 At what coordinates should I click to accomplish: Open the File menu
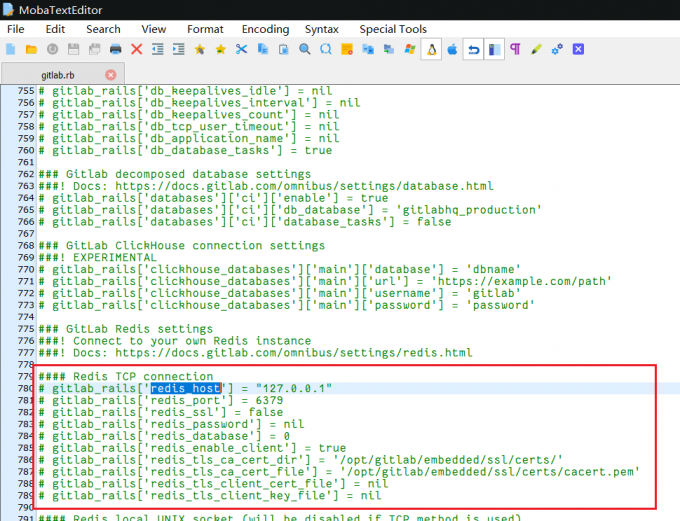[16, 29]
